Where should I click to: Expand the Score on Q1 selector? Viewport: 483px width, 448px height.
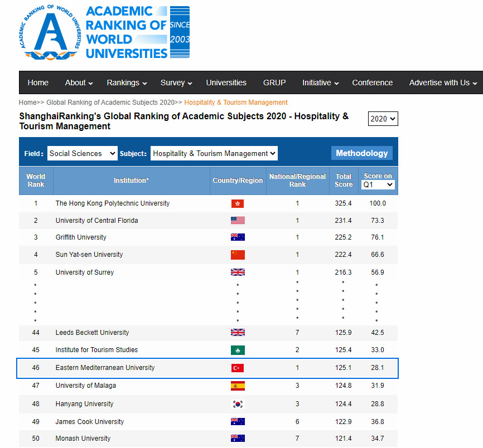378,184
